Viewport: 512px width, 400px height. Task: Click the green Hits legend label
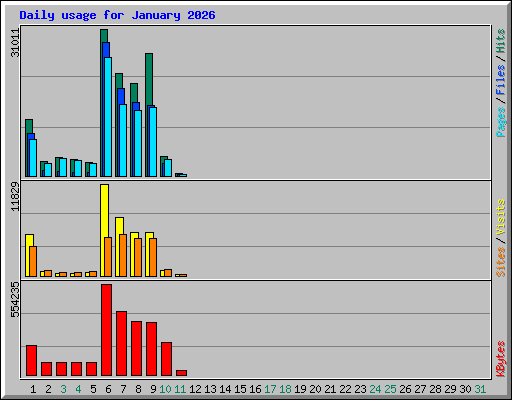tap(501, 41)
